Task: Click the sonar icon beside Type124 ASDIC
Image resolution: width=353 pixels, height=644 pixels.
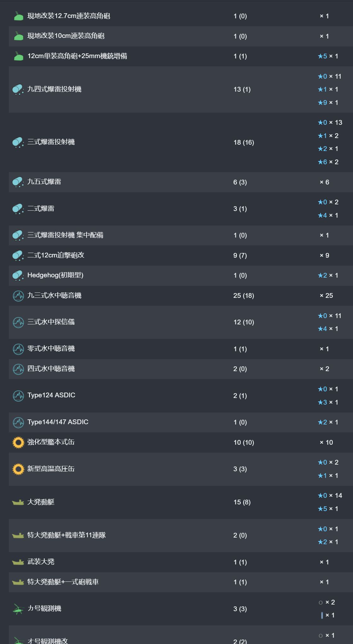Action: [x=18, y=395]
